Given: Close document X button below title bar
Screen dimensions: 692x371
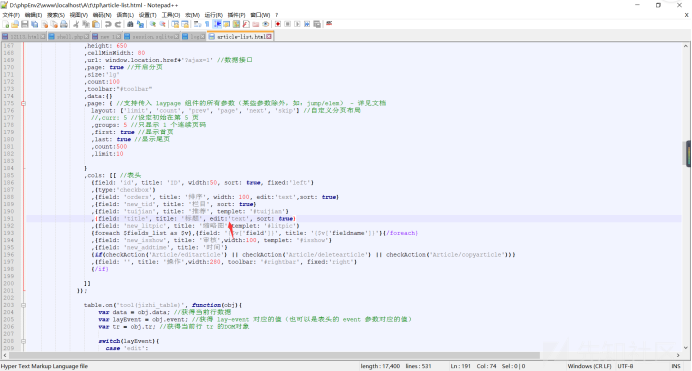Looking at the screenshot, I should tap(686, 15).
